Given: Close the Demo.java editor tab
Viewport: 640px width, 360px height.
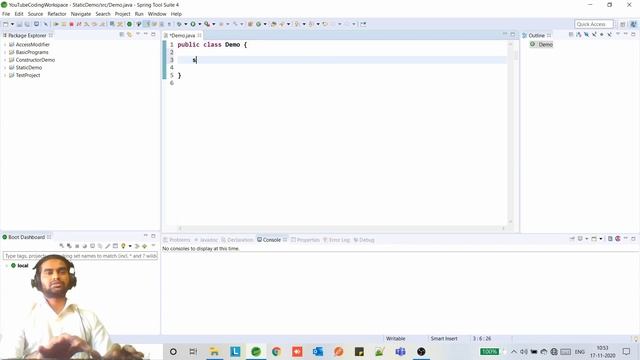Looking at the screenshot, I should pos(200,36).
